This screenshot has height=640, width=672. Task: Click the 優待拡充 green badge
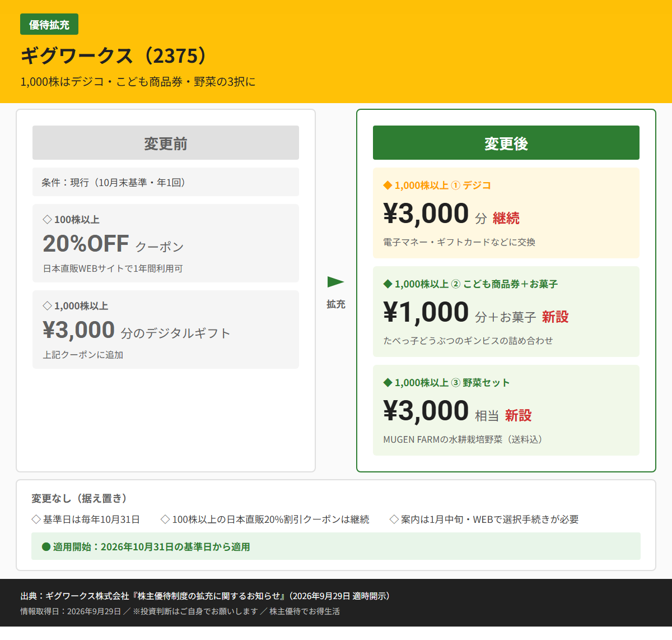(x=49, y=25)
